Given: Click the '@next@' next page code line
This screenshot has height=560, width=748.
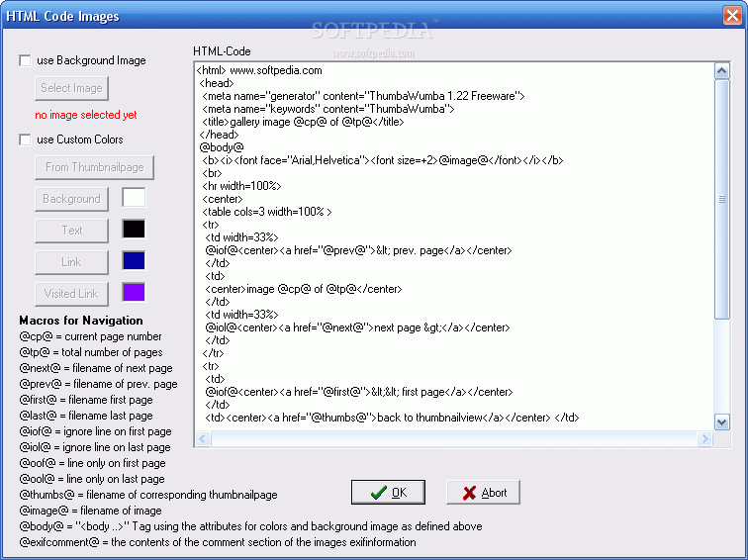Looking at the screenshot, I should pos(358,327).
